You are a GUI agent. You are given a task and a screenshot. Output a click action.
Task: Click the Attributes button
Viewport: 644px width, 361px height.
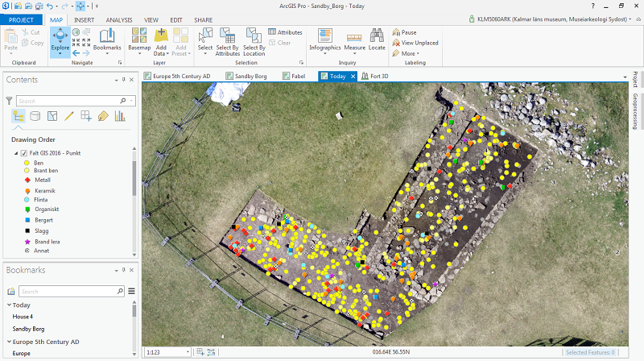286,32
